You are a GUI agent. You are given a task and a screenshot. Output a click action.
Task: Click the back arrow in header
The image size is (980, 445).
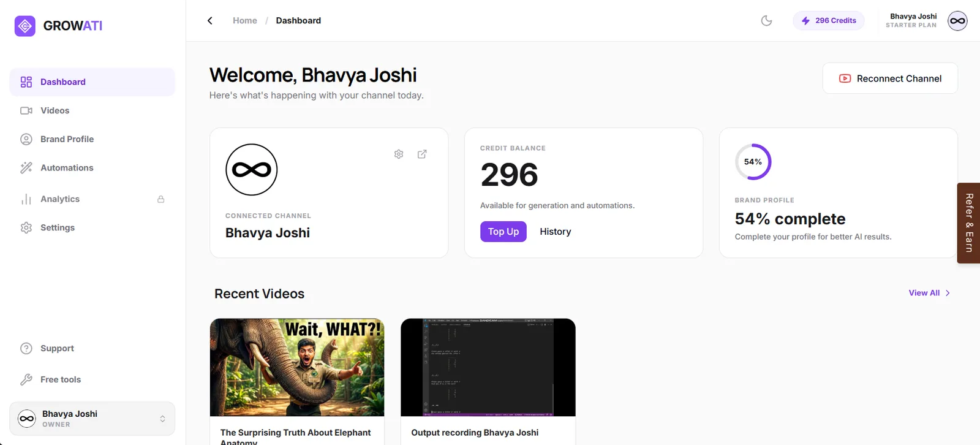pos(210,20)
